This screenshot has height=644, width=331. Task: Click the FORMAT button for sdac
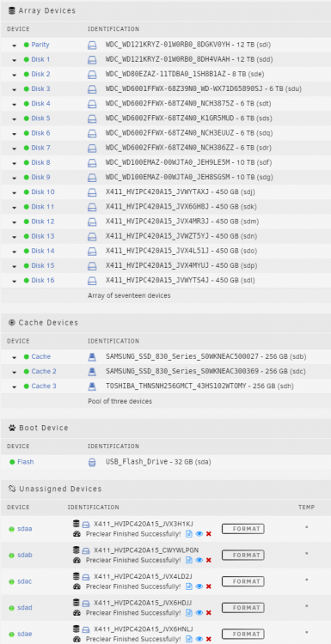[x=243, y=581]
